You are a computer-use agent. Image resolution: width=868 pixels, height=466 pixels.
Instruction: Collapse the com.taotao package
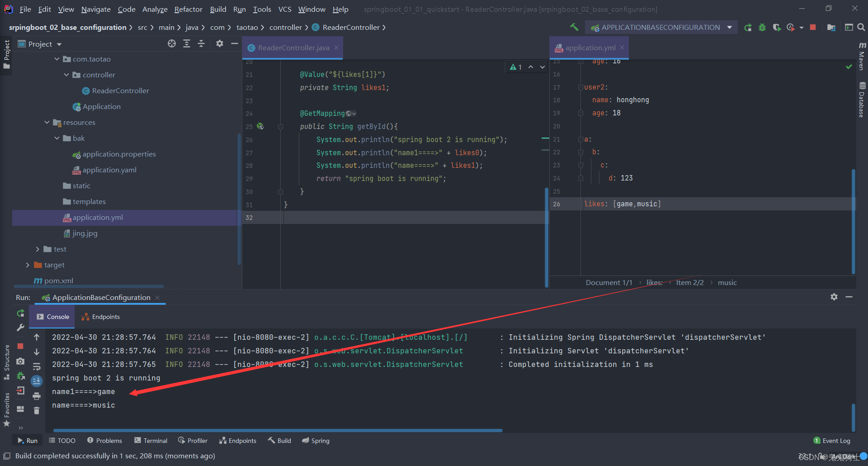57,59
